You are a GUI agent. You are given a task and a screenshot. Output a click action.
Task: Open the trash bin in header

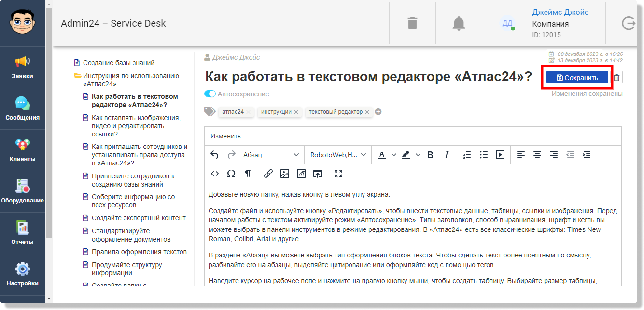pyautogui.click(x=412, y=23)
